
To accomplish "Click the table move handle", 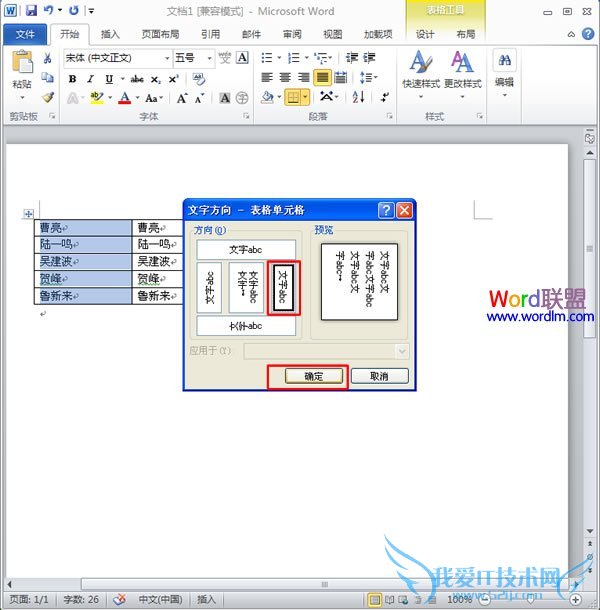I will coord(28,214).
